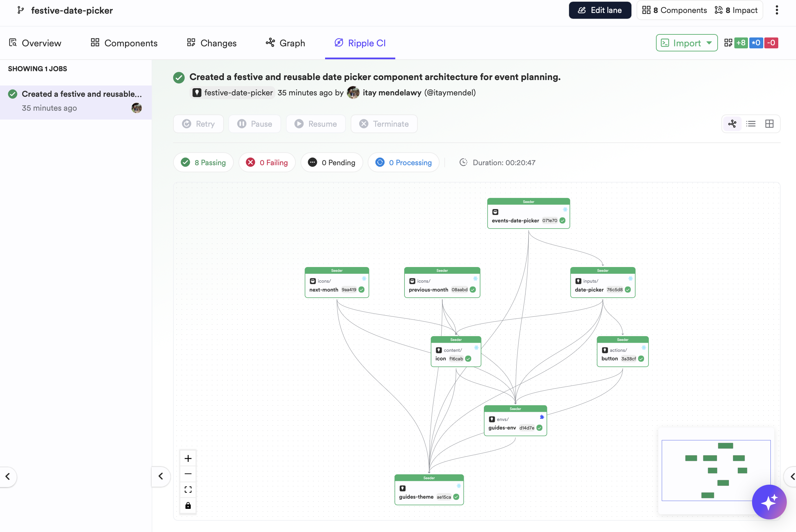Select the events-date-picker node
The height and width of the screenshot is (532, 796).
point(529,214)
